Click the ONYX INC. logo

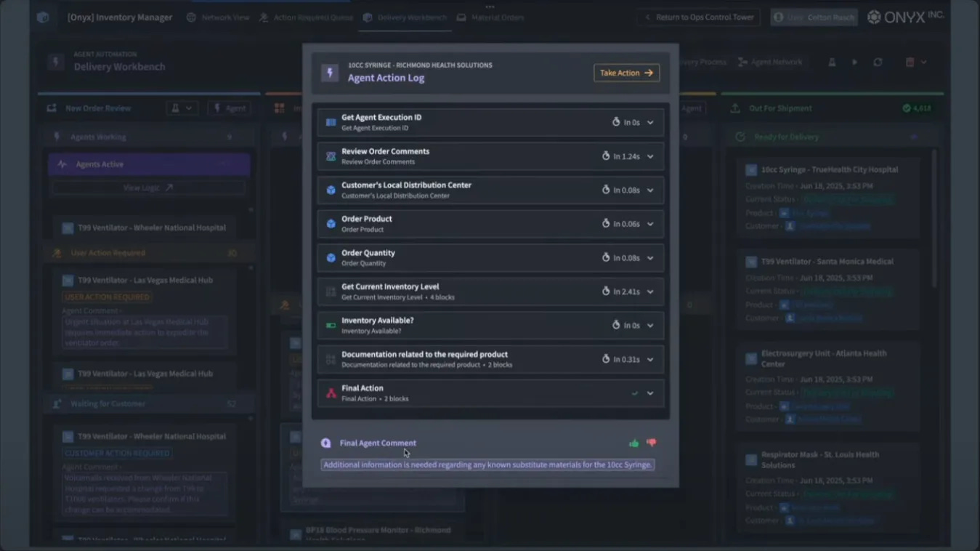[906, 17]
